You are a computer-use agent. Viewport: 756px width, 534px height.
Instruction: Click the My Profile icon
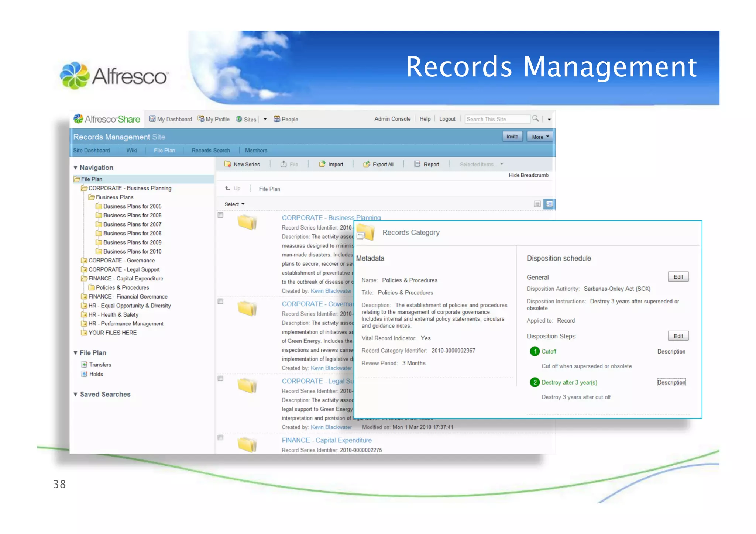pos(201,119)
